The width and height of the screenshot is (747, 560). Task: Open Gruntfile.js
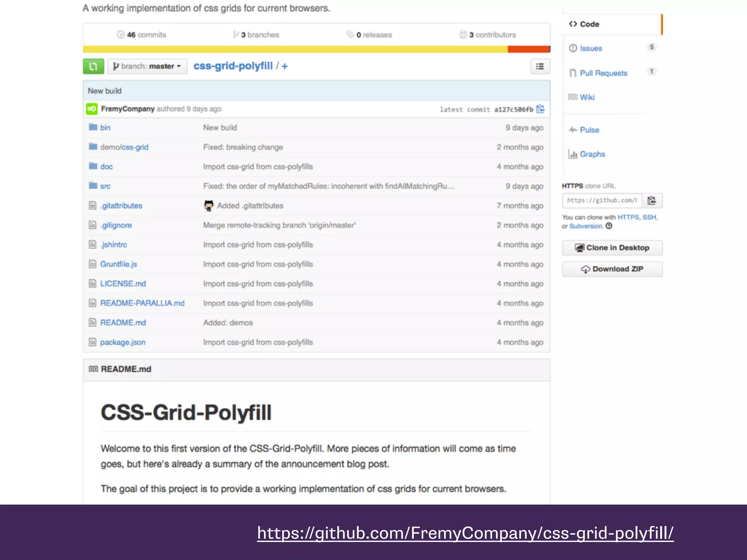click(x=119, y=264)
